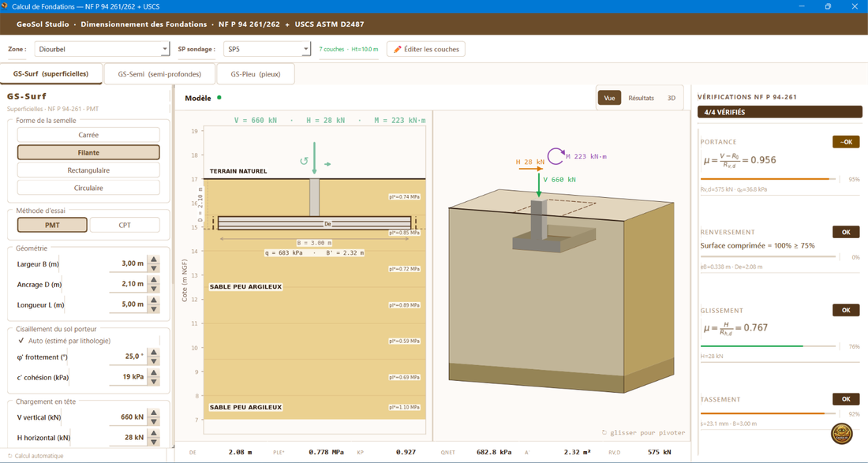Click the Tassement progress bar
Image resolution: width=868 pixels, height=463 pixels.
tap(768, 413)
